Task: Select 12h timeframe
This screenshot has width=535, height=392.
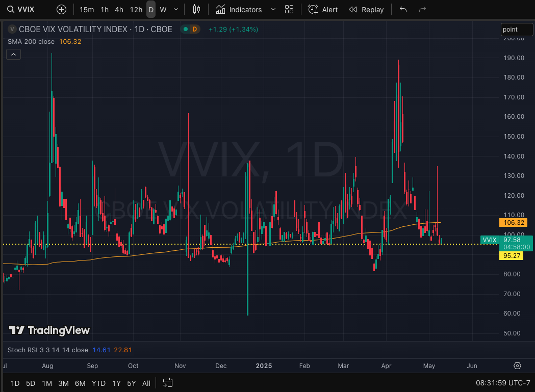Action: click(x=136, y=10)
